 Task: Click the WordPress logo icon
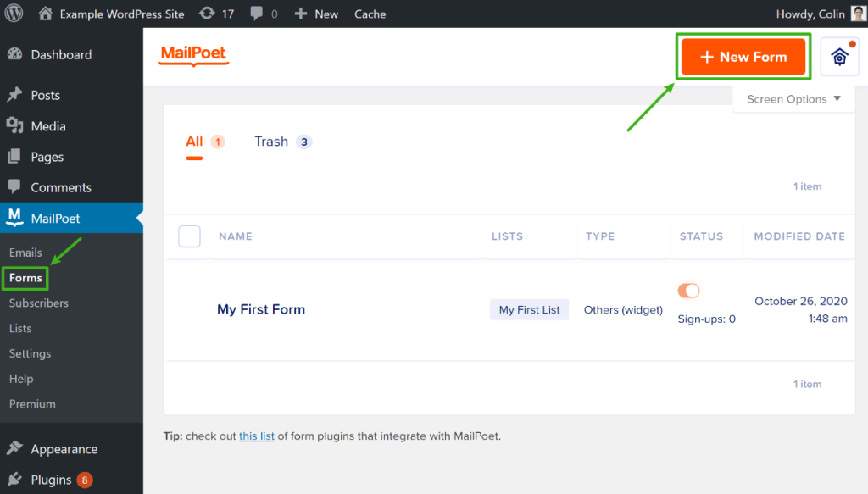pos(14,14)
